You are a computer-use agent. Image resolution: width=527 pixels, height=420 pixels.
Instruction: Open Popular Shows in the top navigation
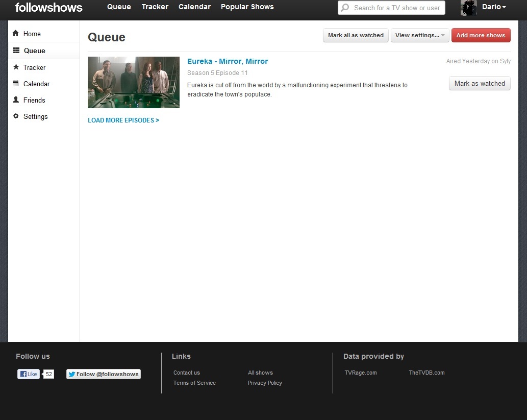tap(247, 7)
